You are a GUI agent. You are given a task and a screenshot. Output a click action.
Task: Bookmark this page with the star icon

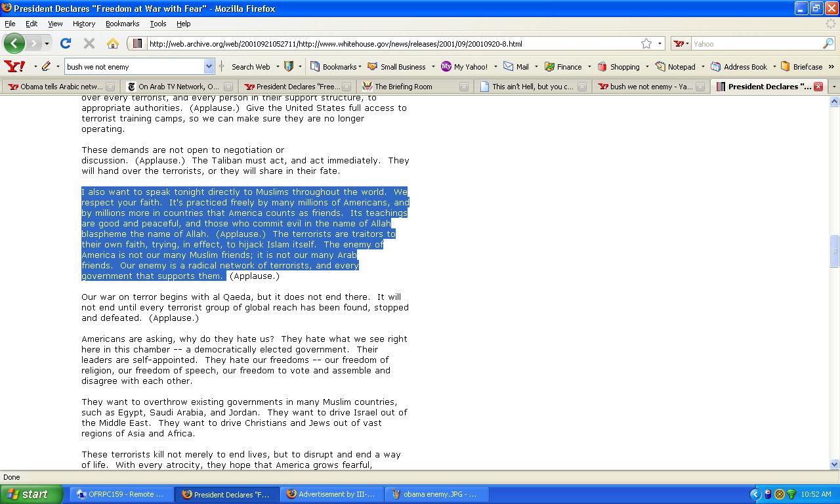click(646, 43)
